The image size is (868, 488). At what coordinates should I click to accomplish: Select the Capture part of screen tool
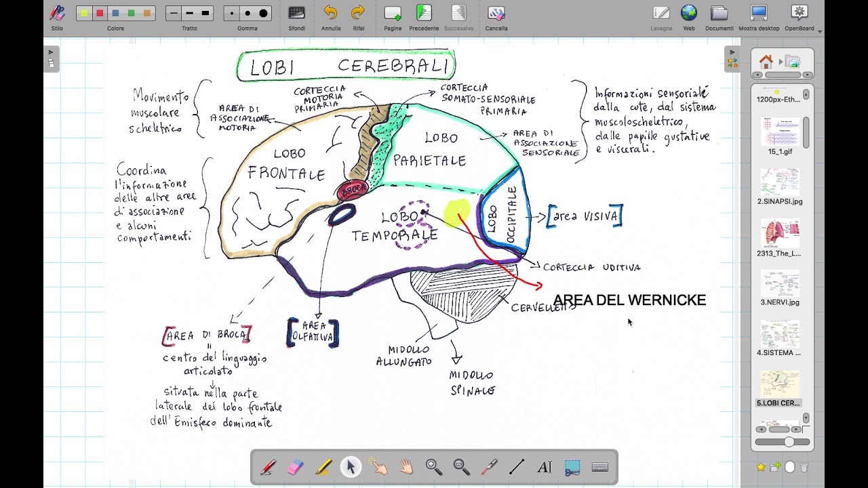click(572, 467)
